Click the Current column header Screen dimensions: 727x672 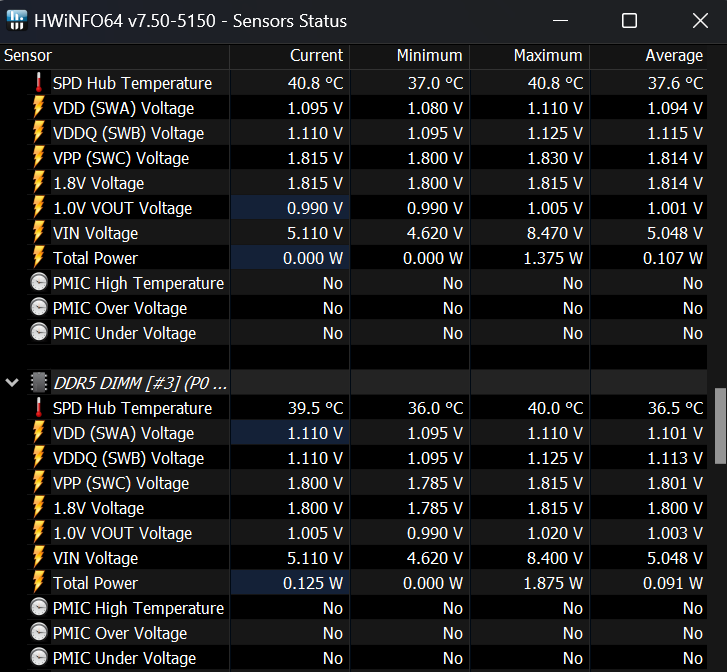pyautogui.click(x=316, y=56)
